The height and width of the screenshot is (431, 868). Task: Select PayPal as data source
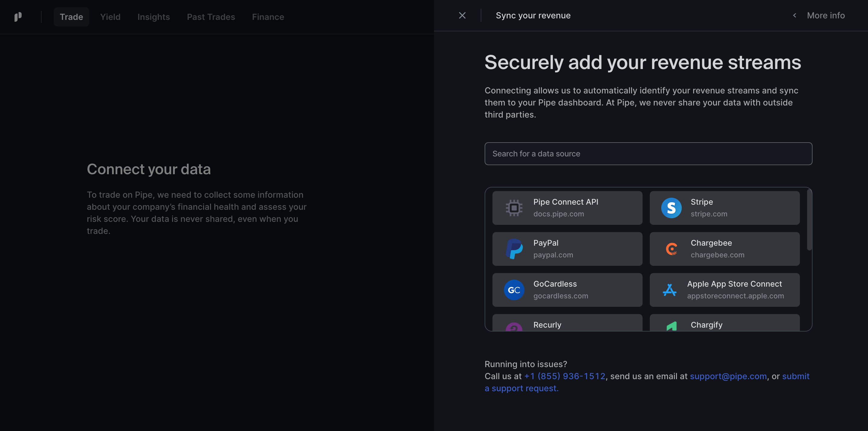pos(567,249)
